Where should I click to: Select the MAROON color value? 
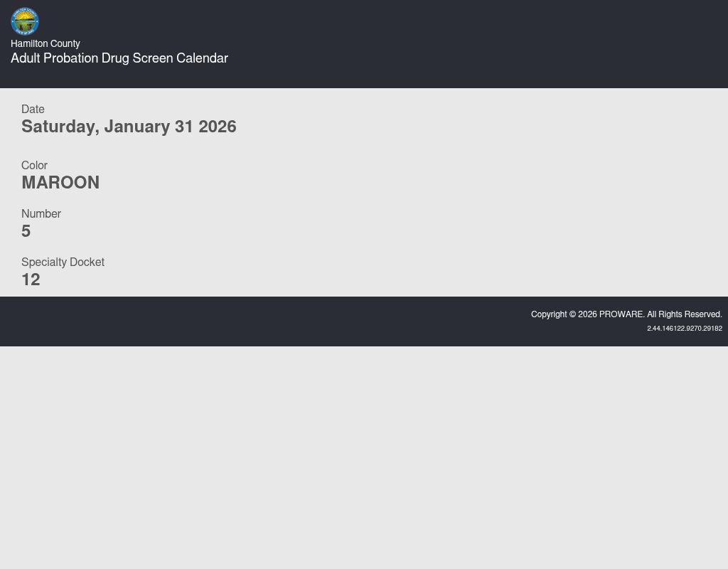[60, 183]
